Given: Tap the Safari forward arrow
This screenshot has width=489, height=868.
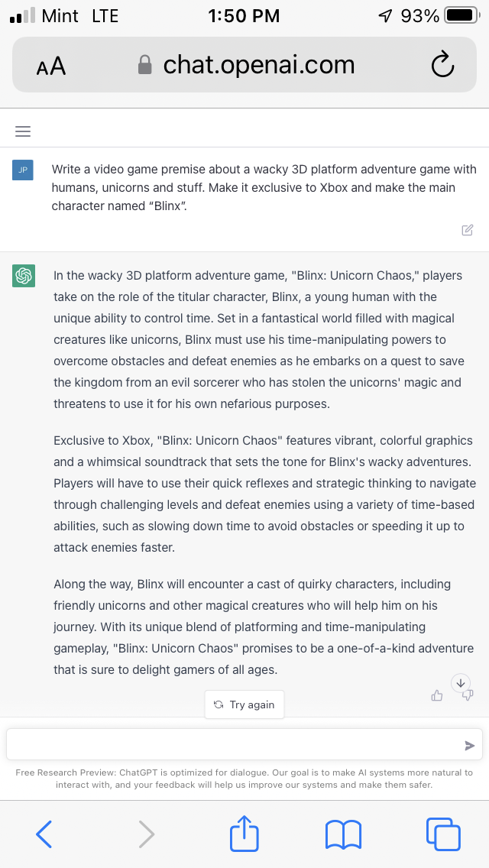Looking at the screenshot, I should (146, 834).
